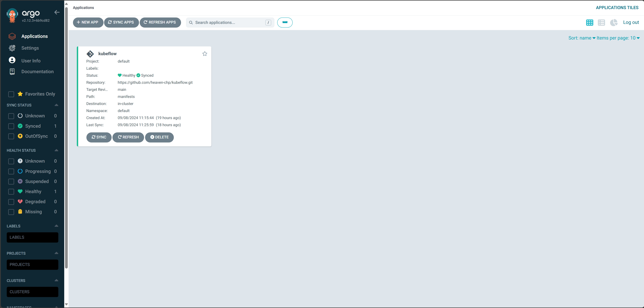Click the NEW APP button

click(x=88, y=22)
